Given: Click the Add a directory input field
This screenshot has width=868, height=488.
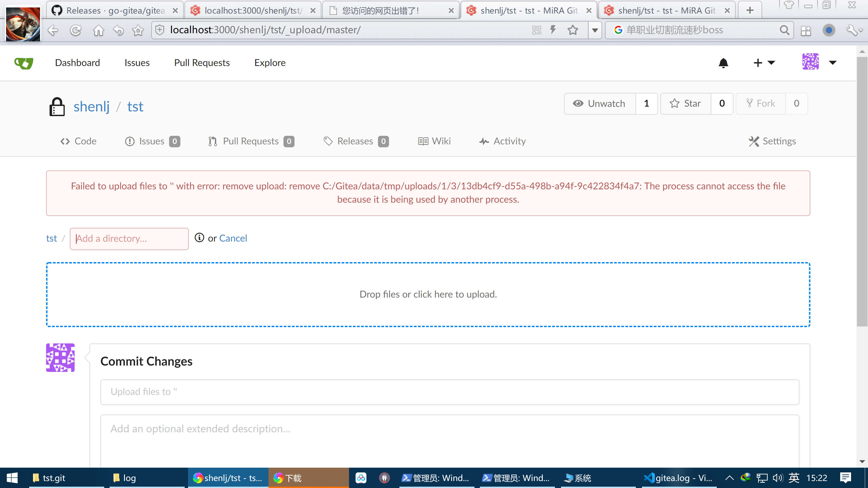Looking at the screenshot, I should pyautogui.click(x=129, y=238).
